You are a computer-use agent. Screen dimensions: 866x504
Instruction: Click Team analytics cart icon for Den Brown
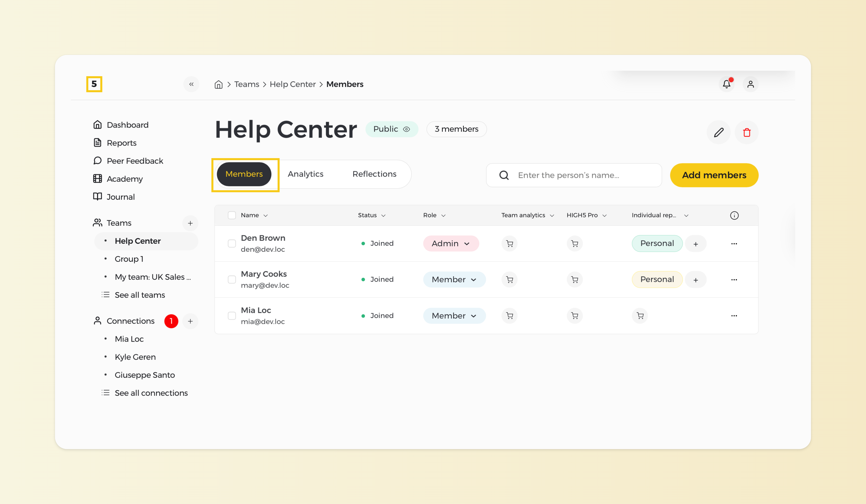[x=510, y=244]
